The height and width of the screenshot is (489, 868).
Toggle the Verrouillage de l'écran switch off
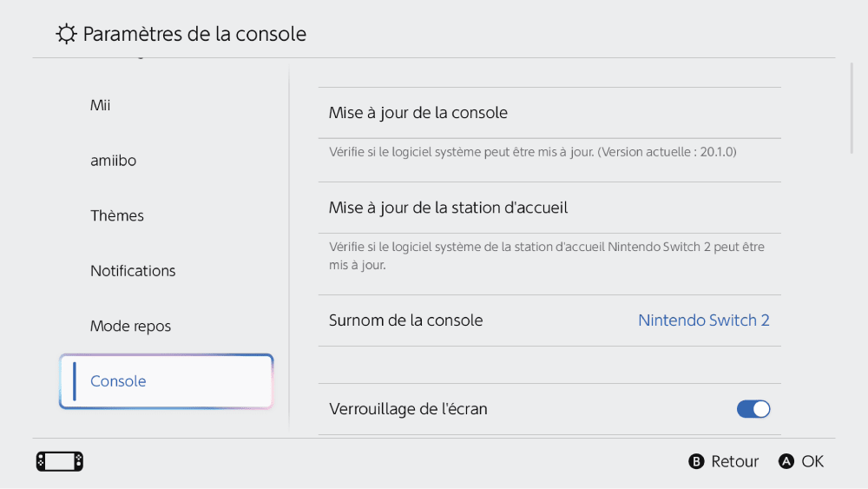[753, 409]
